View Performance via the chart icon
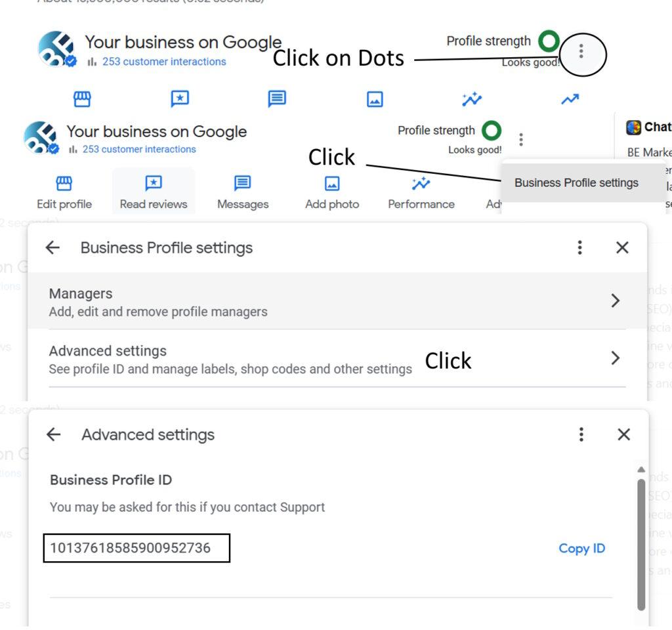Screen dimensions: 672x630 pyautogui.click(x=421, y=184)
